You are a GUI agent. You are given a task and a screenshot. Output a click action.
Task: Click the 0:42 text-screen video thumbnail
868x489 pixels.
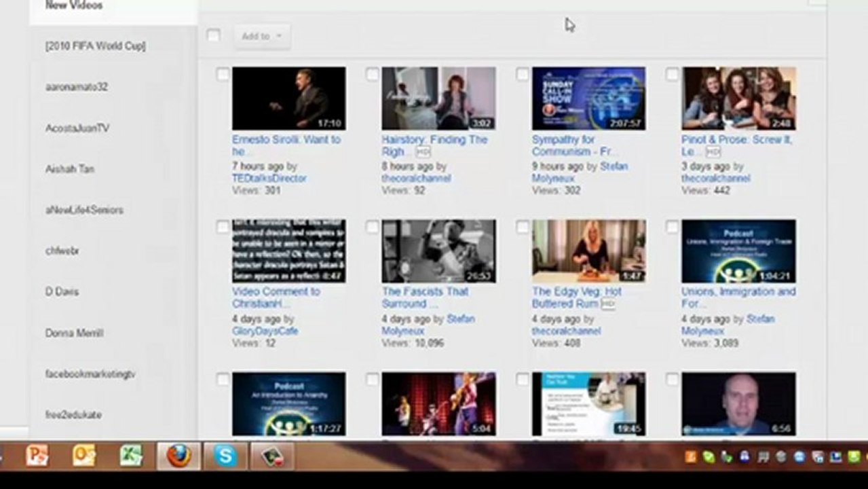pyautogui.click(x=288, y=251)
